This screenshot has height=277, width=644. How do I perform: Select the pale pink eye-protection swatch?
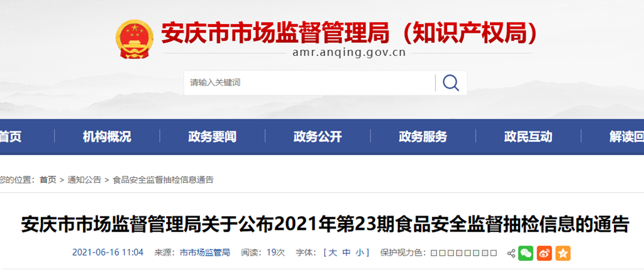(459, 253)
